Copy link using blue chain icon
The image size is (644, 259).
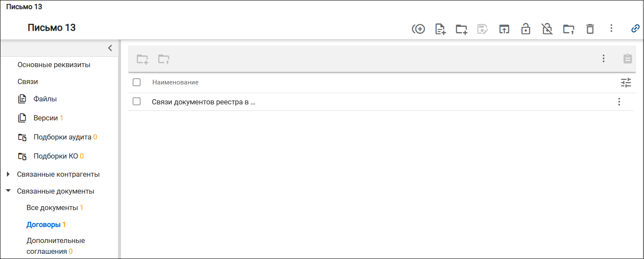pos(635,29)
